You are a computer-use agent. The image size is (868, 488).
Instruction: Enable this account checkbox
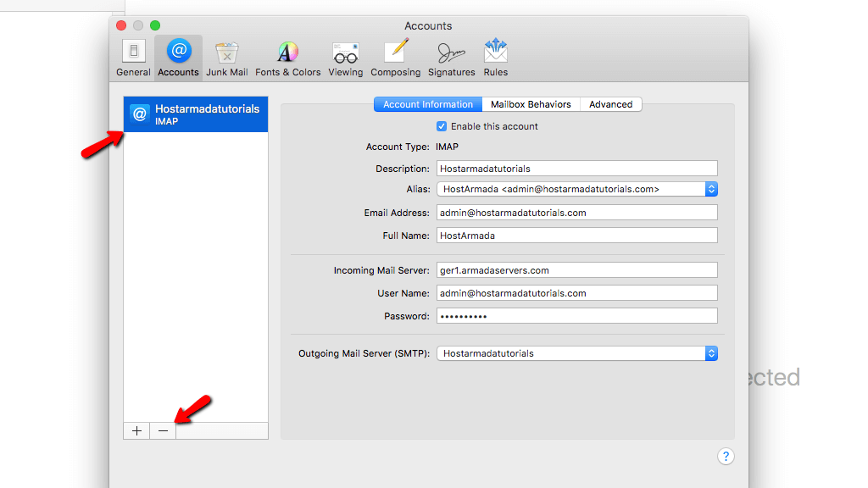442,125
